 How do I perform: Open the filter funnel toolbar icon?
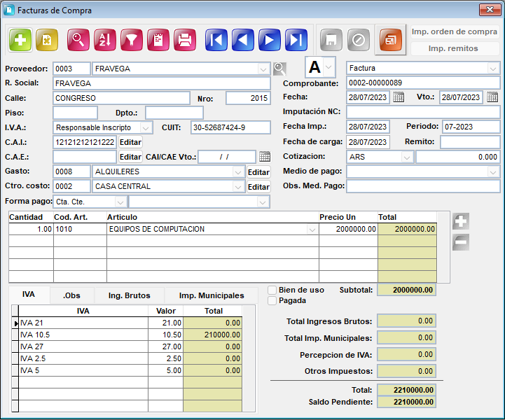[132, 40]
